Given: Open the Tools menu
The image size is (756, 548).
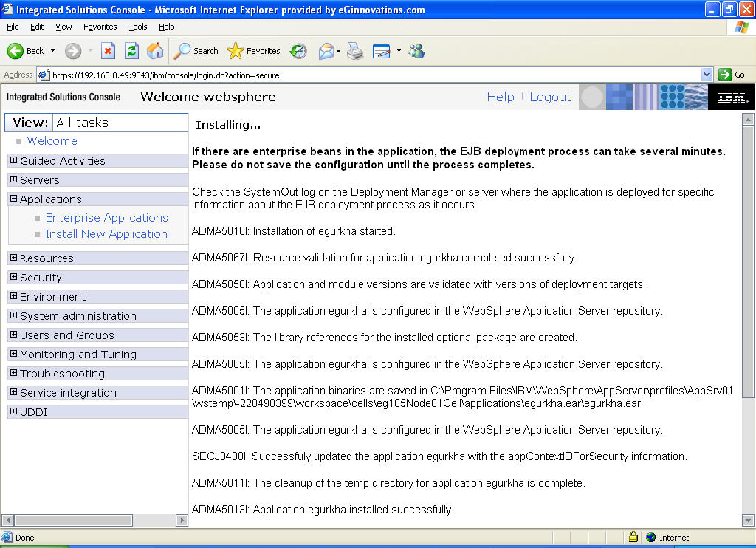Looking at the screenshot, I should pos(138,27).
